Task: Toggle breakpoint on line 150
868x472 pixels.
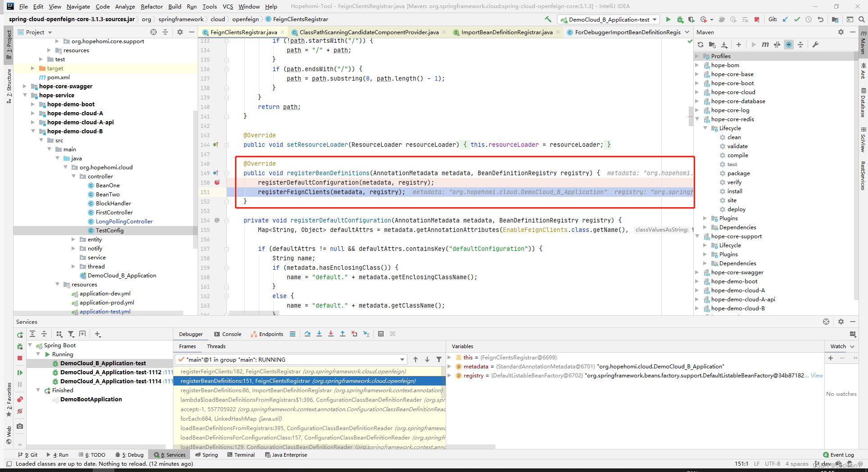Action: point(217,182)
